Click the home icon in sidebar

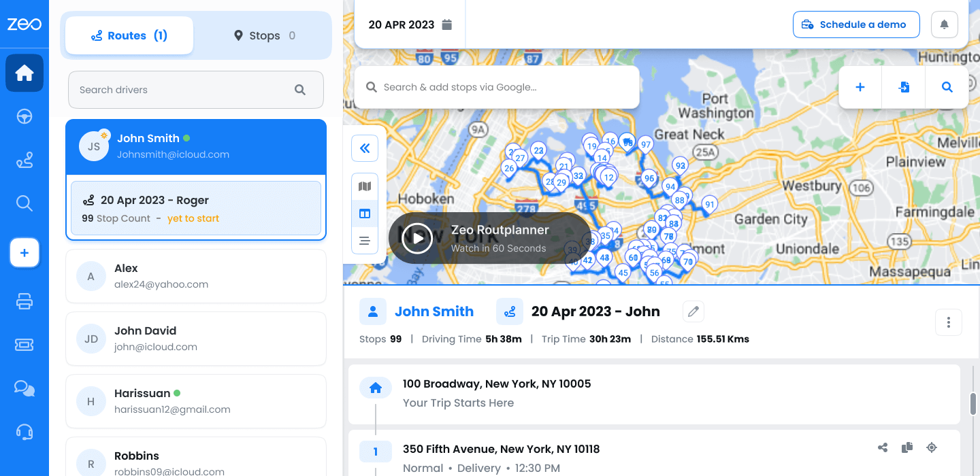coord(24,73)
